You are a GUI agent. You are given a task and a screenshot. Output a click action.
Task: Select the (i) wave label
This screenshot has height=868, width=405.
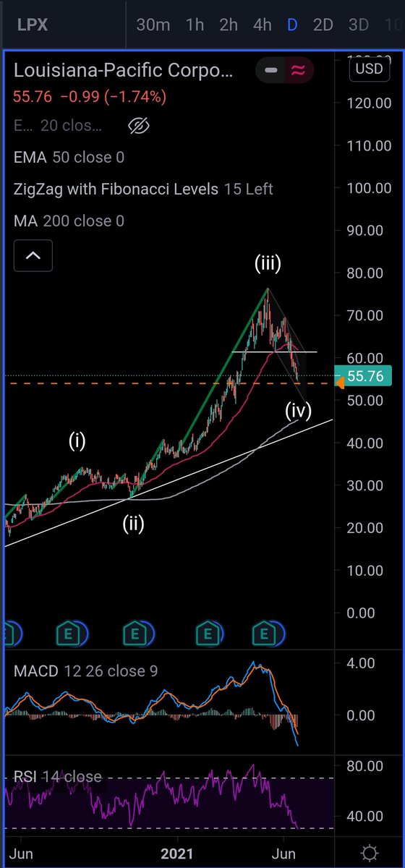[x=77, y=441]
